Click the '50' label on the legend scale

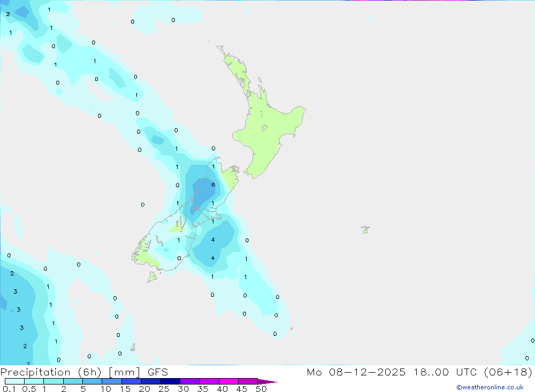[x=261, y=389]
